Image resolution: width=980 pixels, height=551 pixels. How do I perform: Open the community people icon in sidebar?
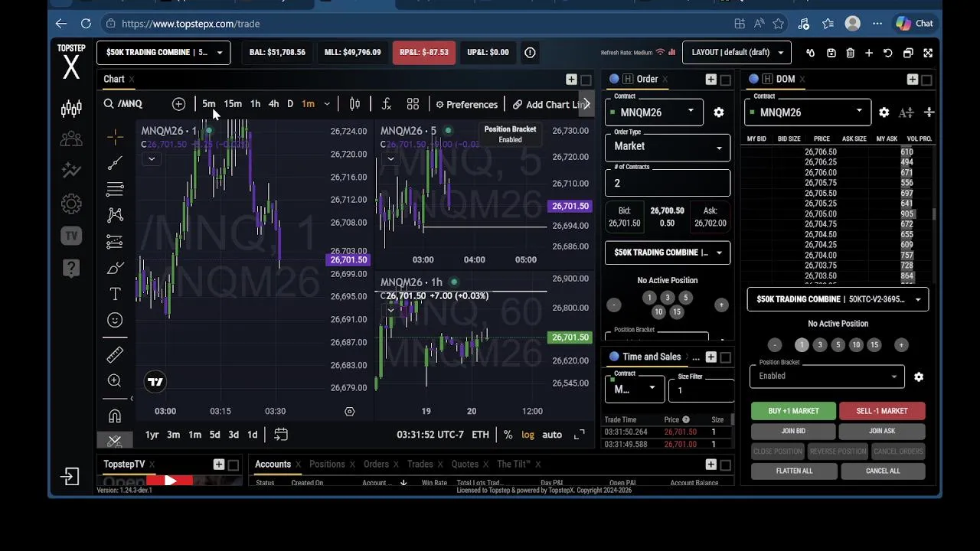(71, 139)
